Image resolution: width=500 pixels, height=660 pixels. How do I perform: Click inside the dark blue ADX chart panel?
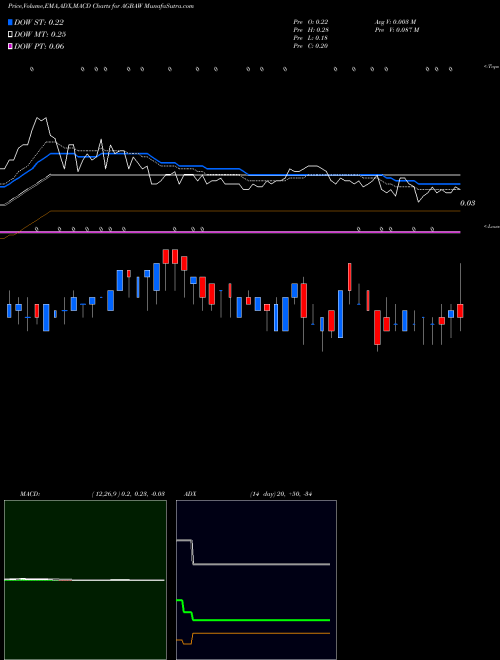[256, 580]
